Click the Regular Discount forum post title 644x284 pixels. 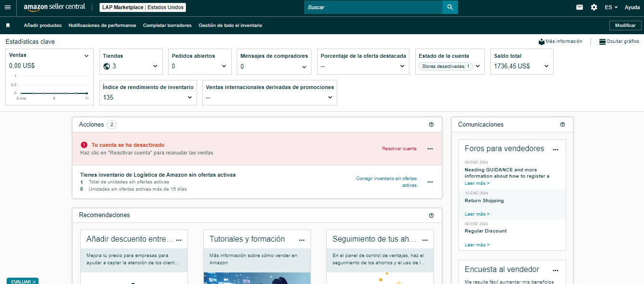coord(486,231)
